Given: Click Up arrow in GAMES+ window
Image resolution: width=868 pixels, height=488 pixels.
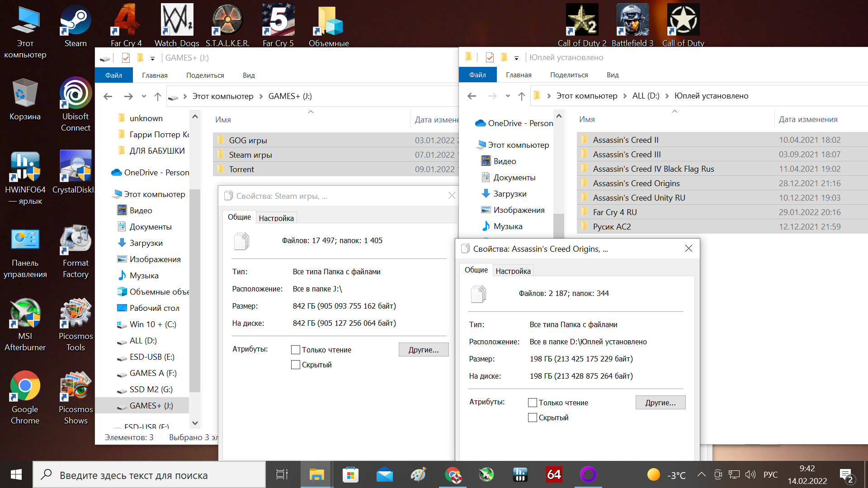Looking at the screenshot, I should 158,96.
